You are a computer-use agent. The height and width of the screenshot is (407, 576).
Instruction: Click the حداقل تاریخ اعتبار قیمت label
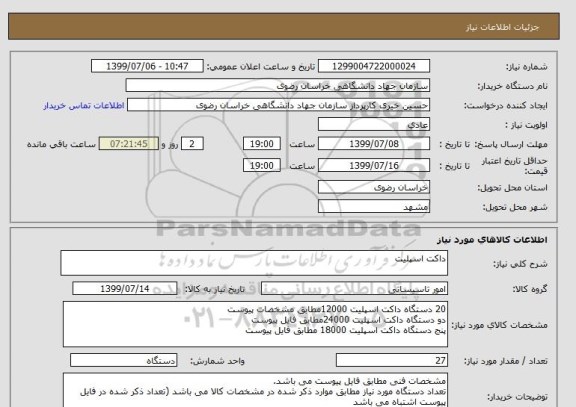[x=514, y=166]
